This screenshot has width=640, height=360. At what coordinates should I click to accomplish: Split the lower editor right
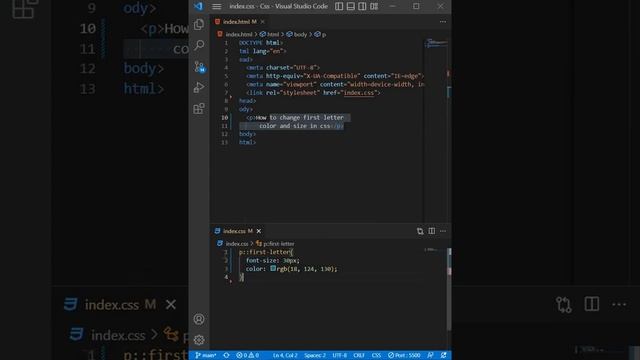[431, 231]
